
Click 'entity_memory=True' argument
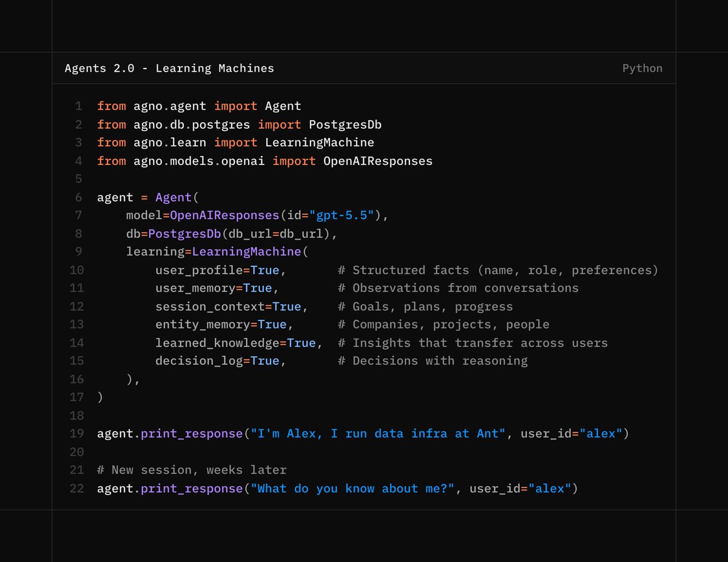[221, 325]
